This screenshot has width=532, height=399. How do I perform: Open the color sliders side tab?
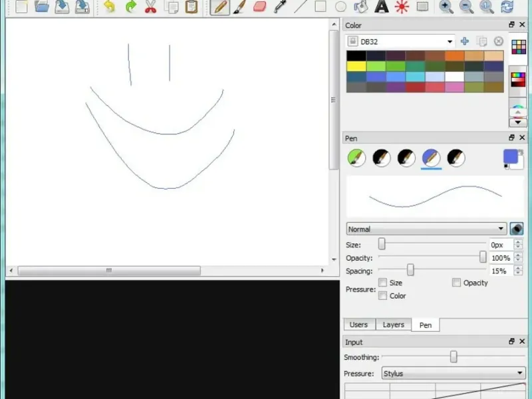pos(518,80)
